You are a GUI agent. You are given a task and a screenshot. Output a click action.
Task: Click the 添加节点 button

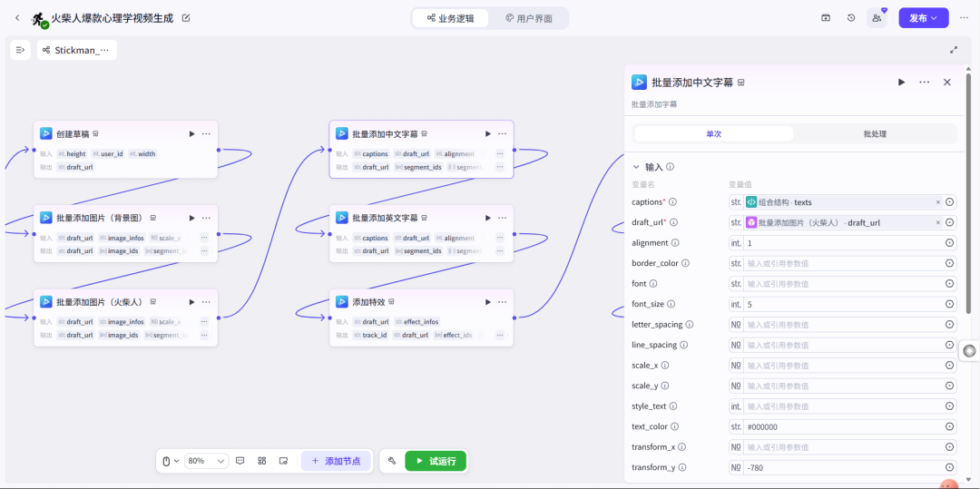tap(337, 461)
